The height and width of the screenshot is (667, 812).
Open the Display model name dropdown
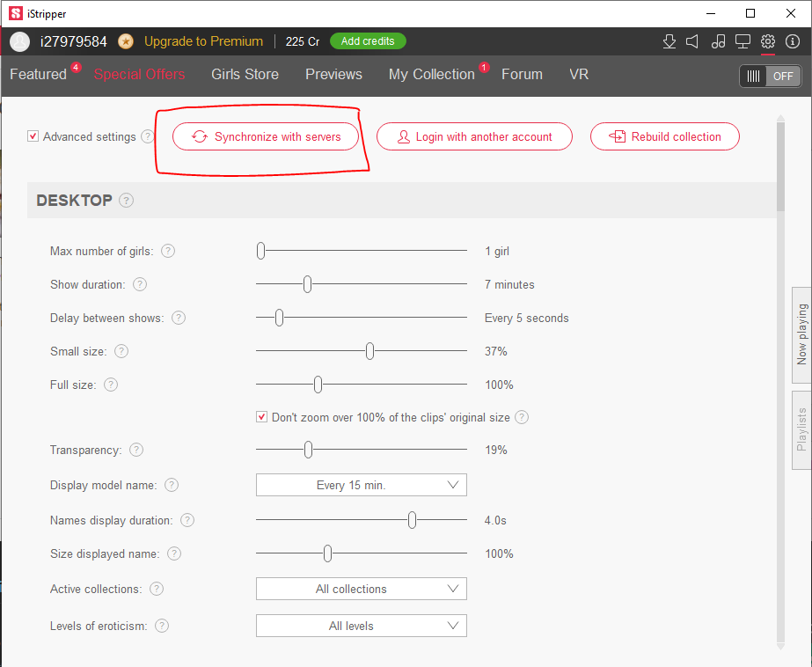click(361, 485)
